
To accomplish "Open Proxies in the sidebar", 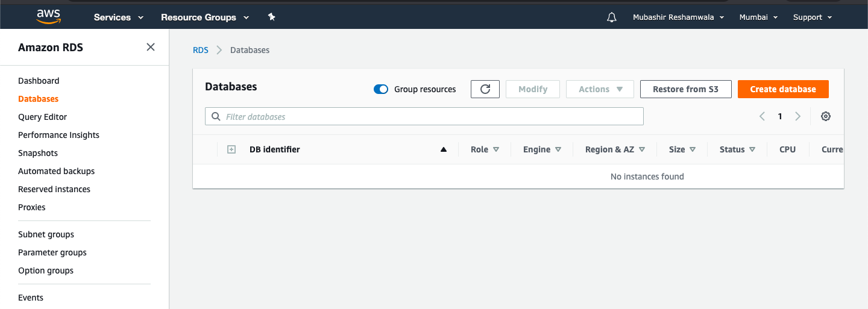I will (x=31, y=207).
